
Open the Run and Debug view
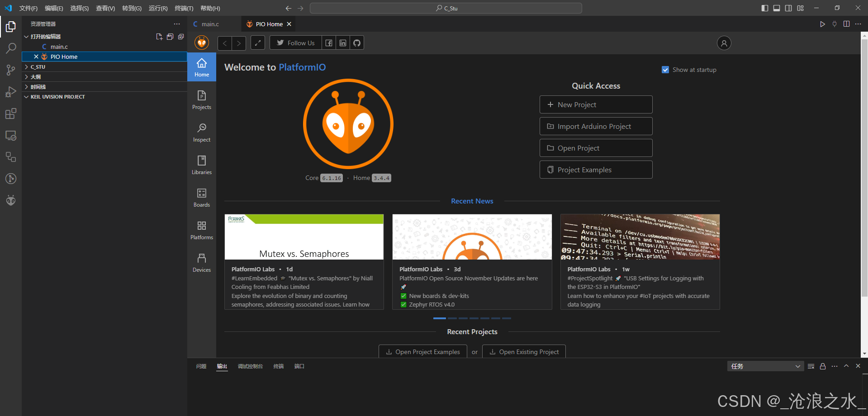pos(11,92)
